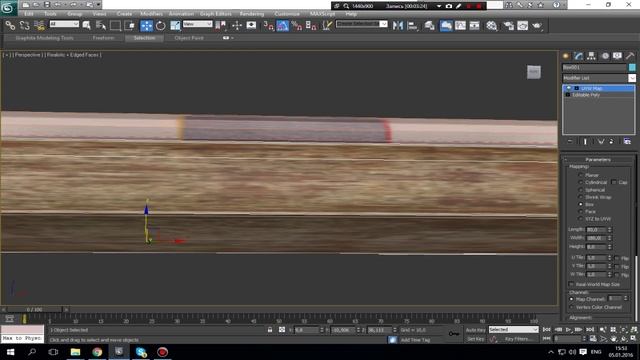640x360 pixels.
Task: Switch to the Freeform ribbon tab
Action: (x=103, y=38)
